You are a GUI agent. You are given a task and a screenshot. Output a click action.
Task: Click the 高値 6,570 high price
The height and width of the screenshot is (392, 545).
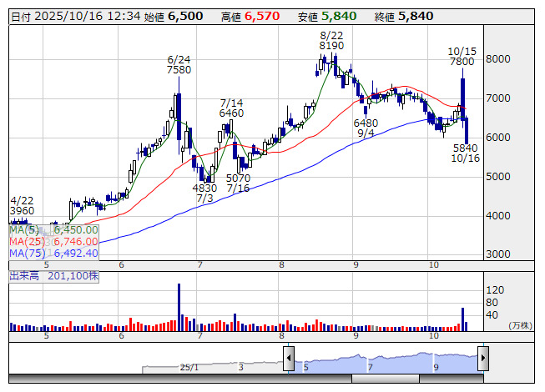point(250,17)
